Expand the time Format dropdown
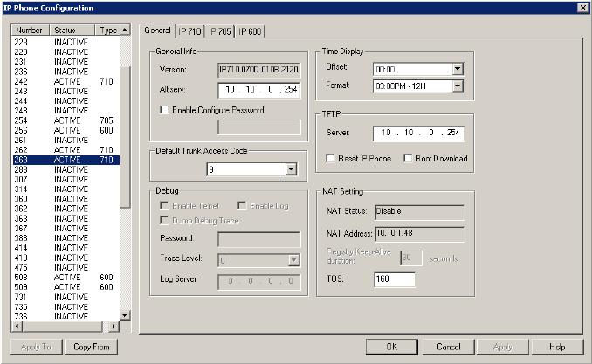The image size is (592, 364). (x=458, y=86)
